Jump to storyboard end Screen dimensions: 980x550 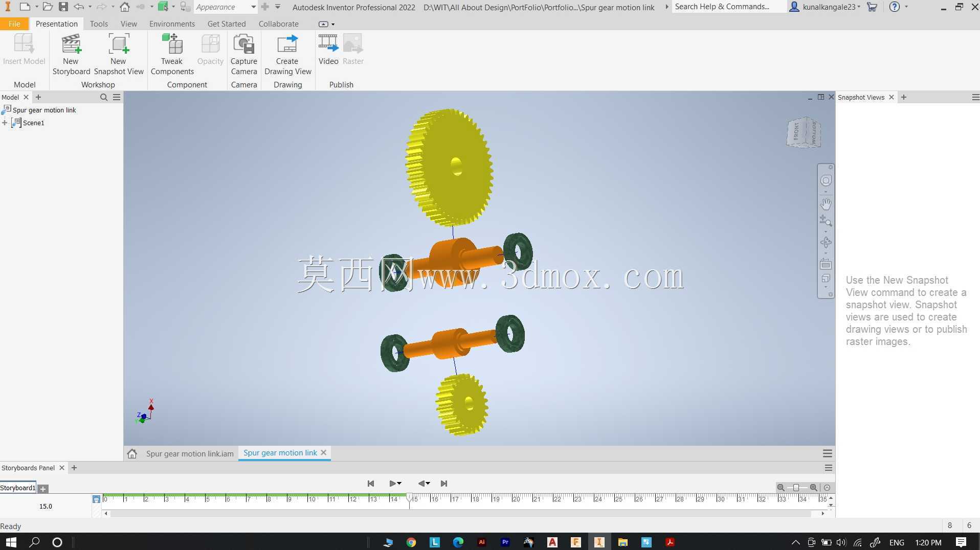pyautogui.click(x=444, y=484)
